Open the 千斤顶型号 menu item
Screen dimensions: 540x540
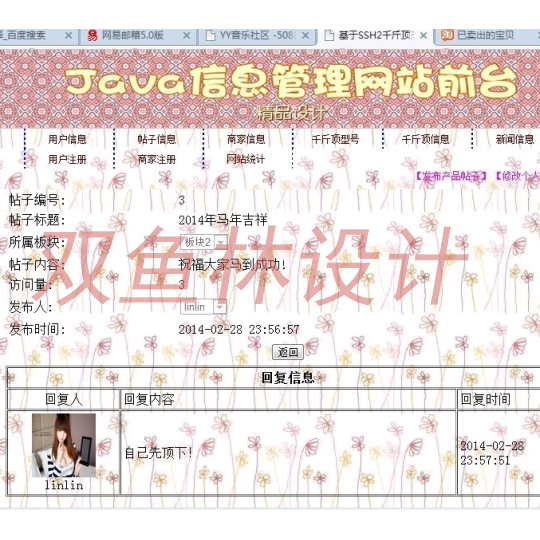point(335,139)
